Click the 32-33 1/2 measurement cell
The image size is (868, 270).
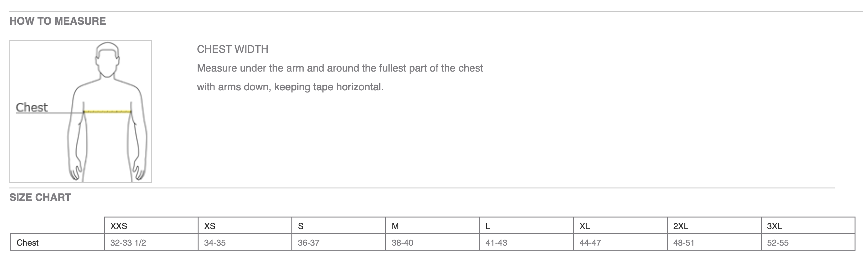tap(151, 242)
